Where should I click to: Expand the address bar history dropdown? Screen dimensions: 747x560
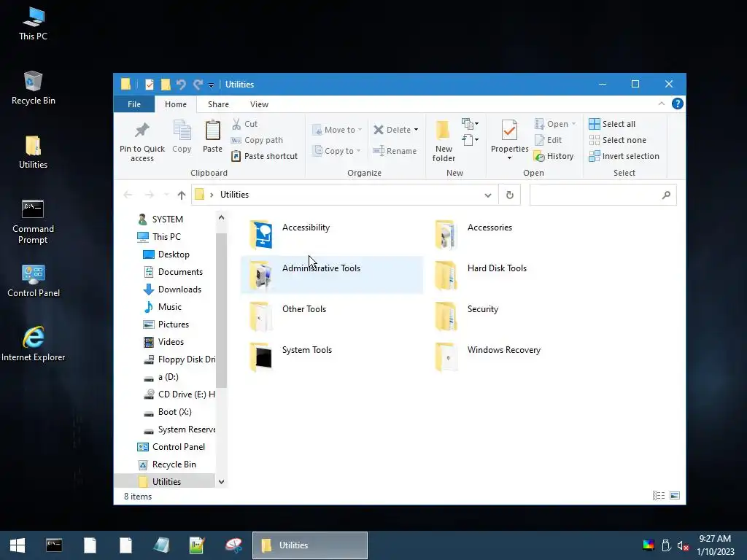coord(488,195)
